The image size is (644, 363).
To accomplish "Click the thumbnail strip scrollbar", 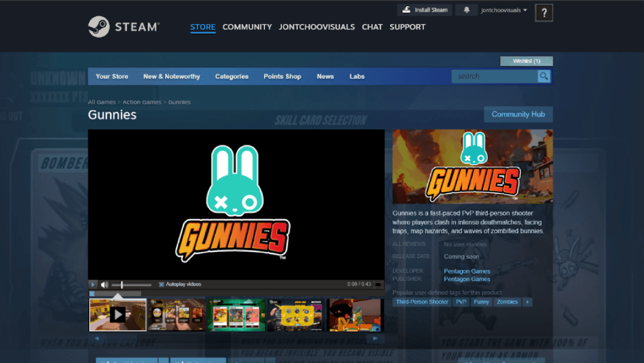I will tap(116, 294).
